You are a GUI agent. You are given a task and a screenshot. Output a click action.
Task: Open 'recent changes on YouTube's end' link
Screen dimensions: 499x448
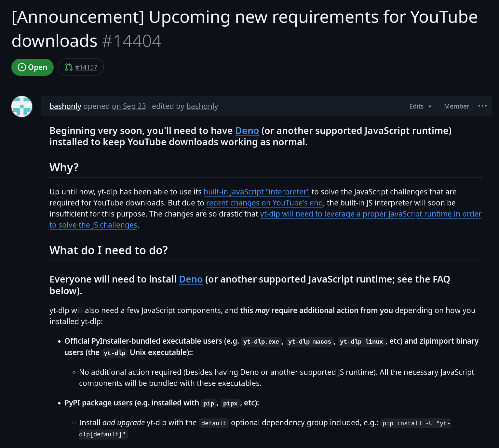point(264,203)
